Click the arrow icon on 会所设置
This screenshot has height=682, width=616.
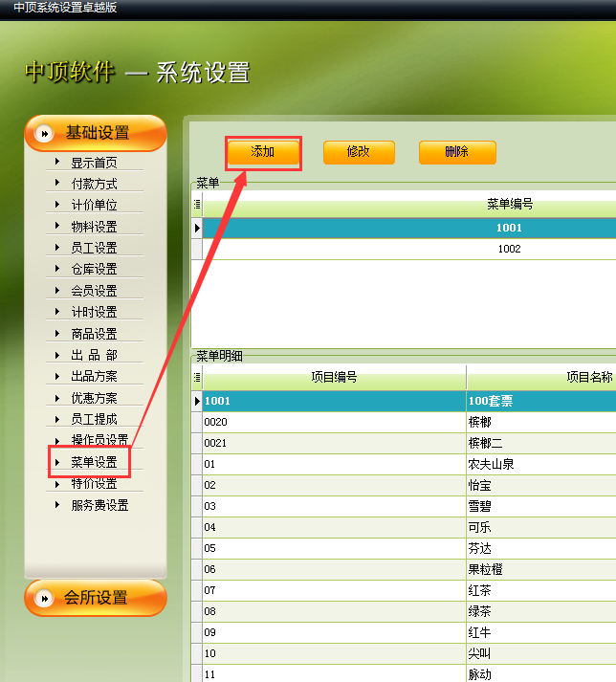(44, 599)
